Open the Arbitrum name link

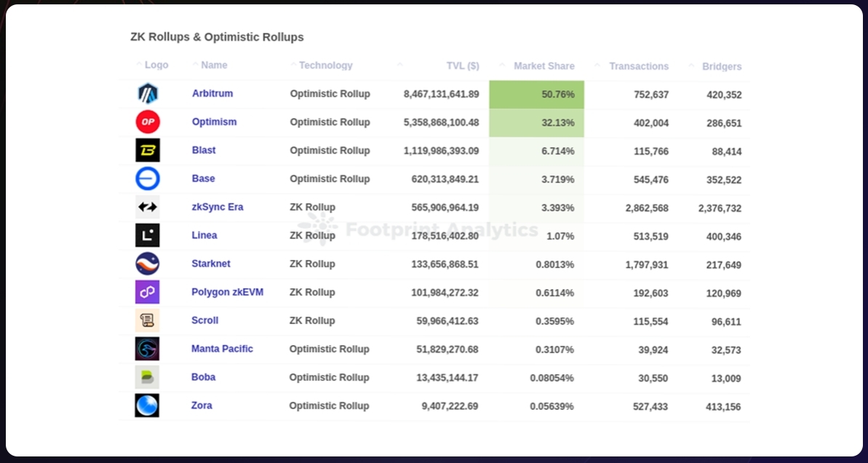coord(212,93)
